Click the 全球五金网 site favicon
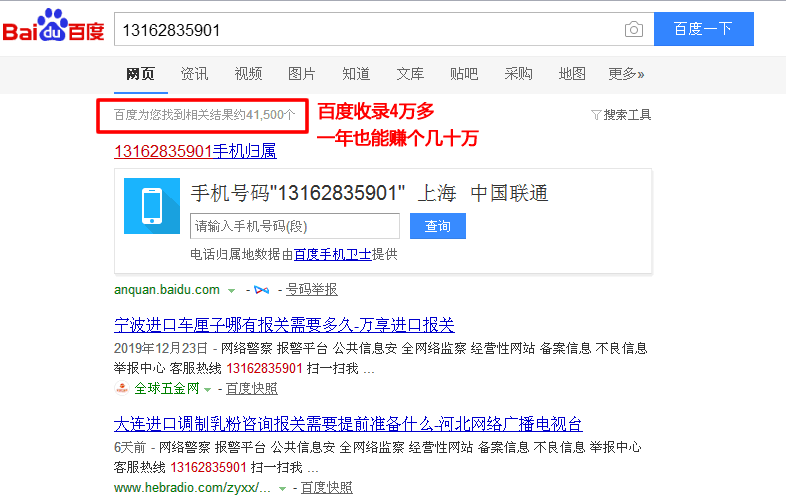Viewport: 786px width, 503px height. [122, 389]
